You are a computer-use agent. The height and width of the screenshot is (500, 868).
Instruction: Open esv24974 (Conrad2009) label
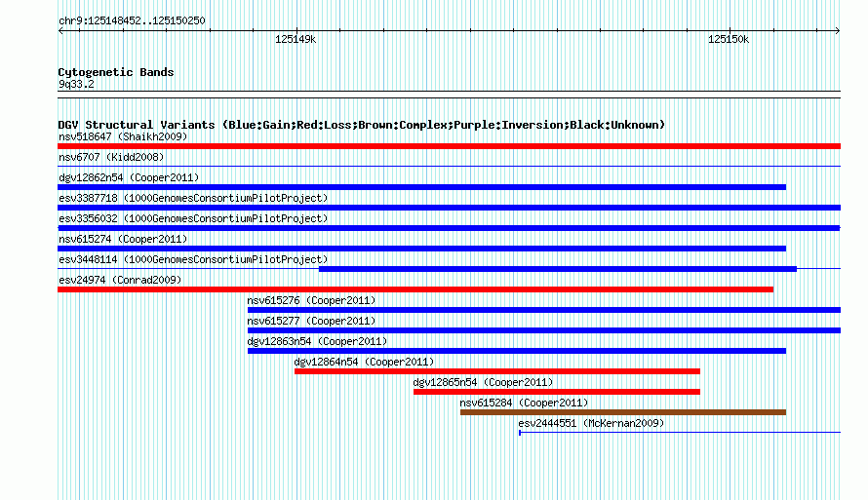[x=120, y=280]
